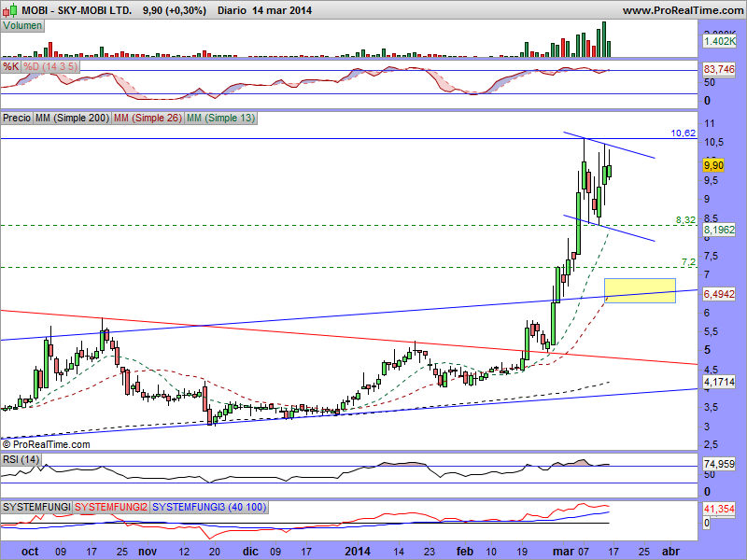Pick the MM (Simple 13) label
Screen dimensions: 747x560
[x=220, y=118]
